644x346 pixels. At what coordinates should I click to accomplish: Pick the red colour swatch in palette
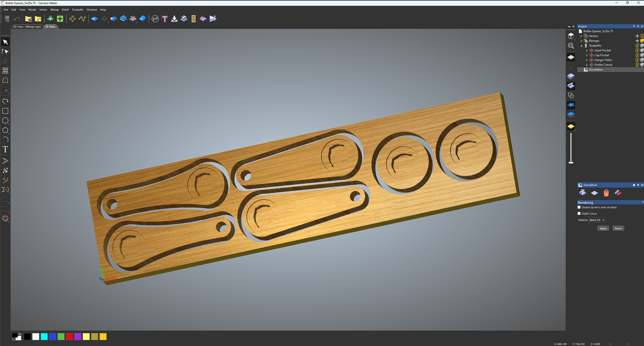pos(69,337)
